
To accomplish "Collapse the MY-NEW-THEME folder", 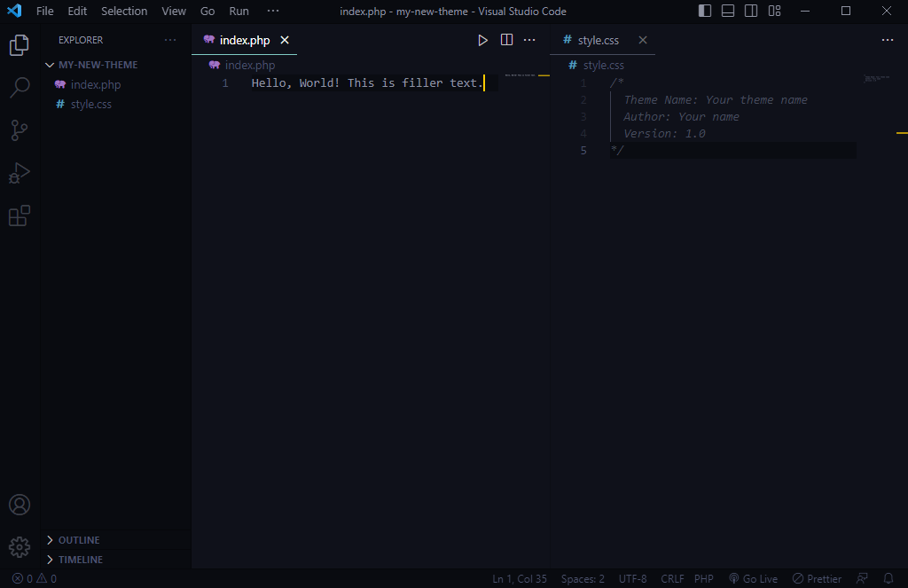I will coord(116,65).
